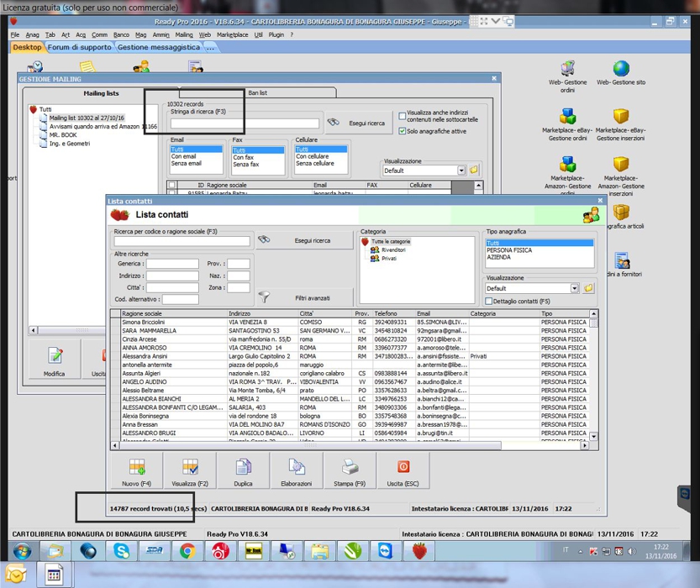The height and width of the screenshot is (588, 700).
Task: Click the contact table's scroll-down arrow
Action: [593, 436]
